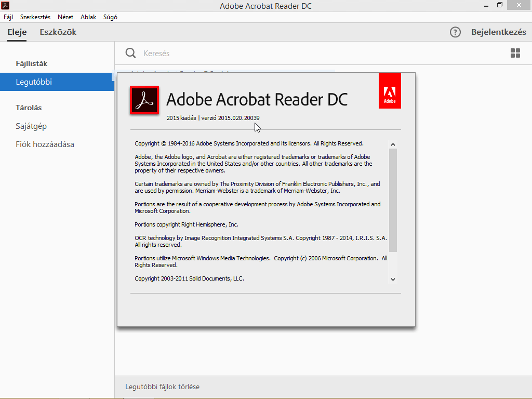
Task: Open the Szerkesztés menu
Action: (x=35, y=17)
